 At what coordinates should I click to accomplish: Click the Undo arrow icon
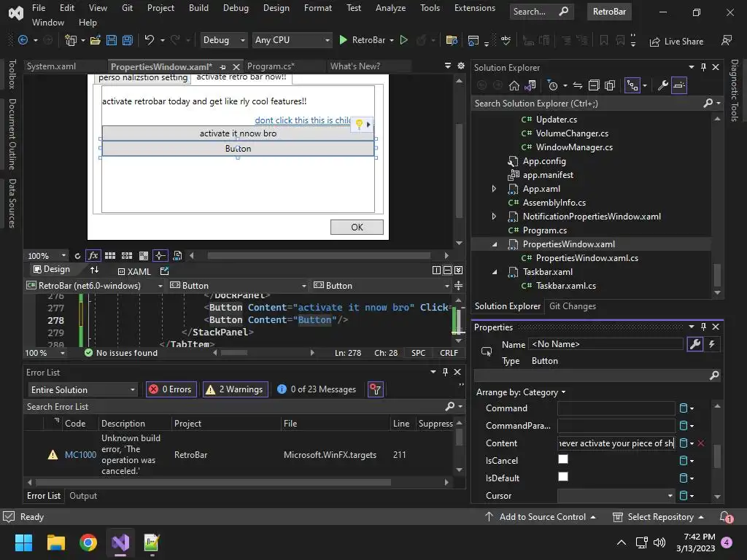[x=149, y=40]
